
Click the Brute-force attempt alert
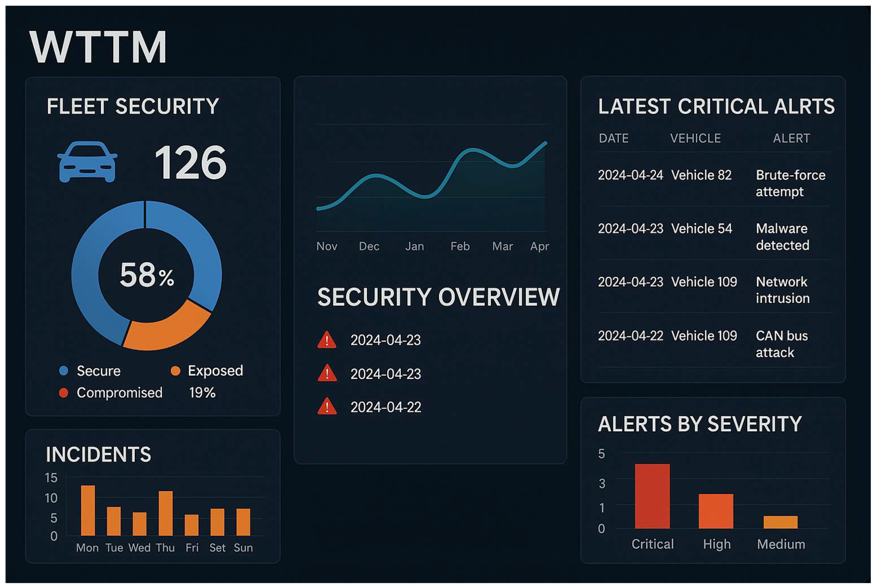coord(790,183)
